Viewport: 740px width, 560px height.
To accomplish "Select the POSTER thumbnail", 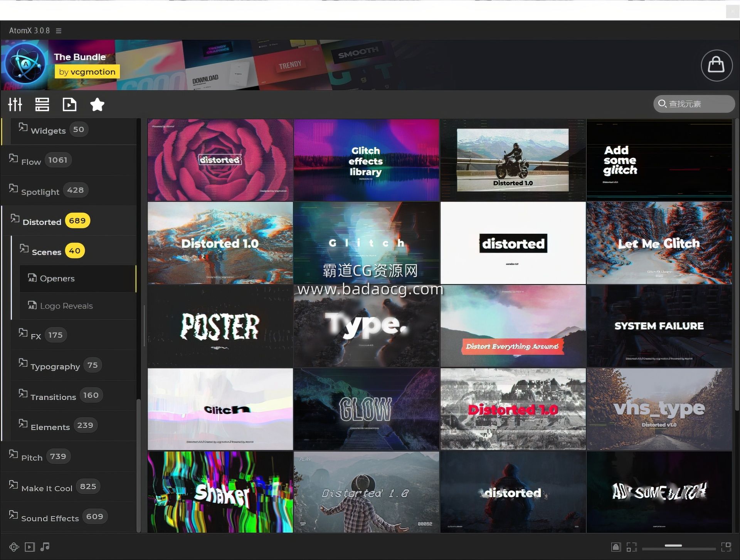I will (220, 326).
